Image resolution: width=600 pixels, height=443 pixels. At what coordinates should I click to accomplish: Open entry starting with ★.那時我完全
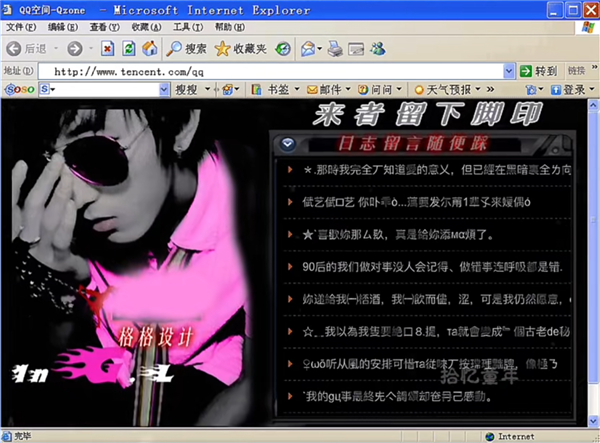(437, 169)
